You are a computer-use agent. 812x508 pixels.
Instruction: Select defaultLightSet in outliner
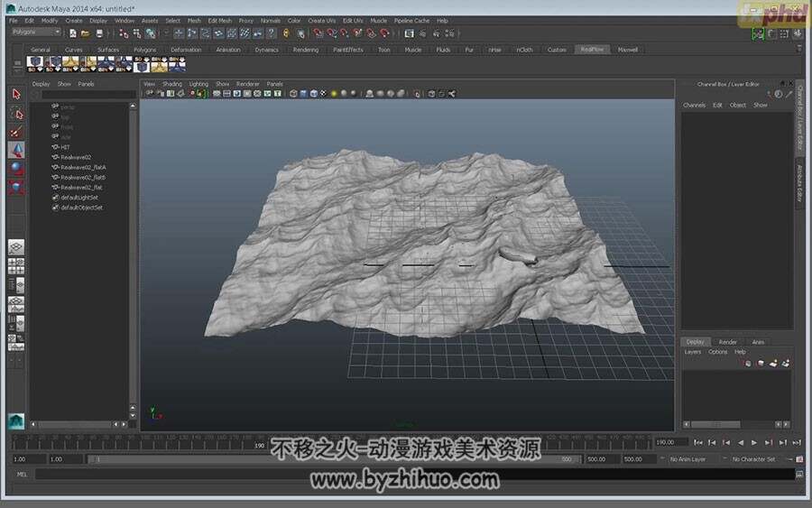tap(79, 198)
